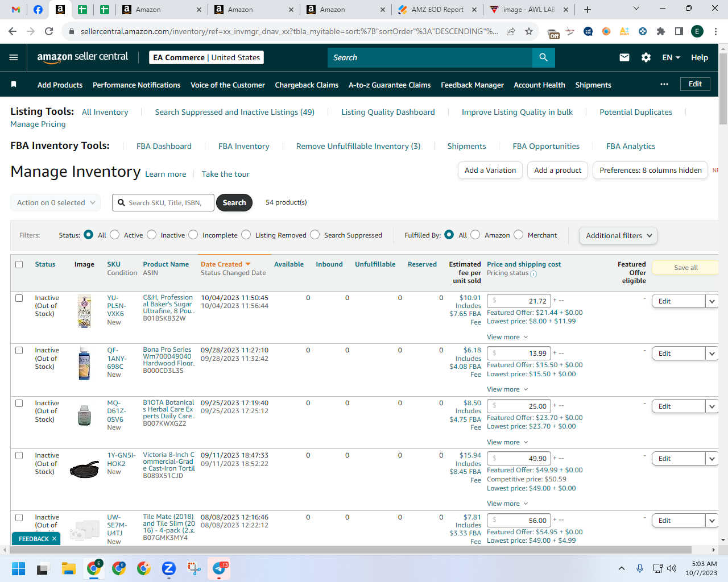The height and width of the screenshot is (582, 728).
Task: Open Edit dropdown arrow for B'IOTA row
Action: click(712, 406)
